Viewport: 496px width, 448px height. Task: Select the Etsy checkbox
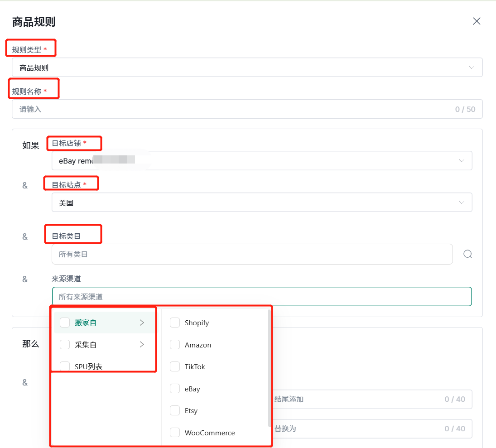click(x=175, y=411)
